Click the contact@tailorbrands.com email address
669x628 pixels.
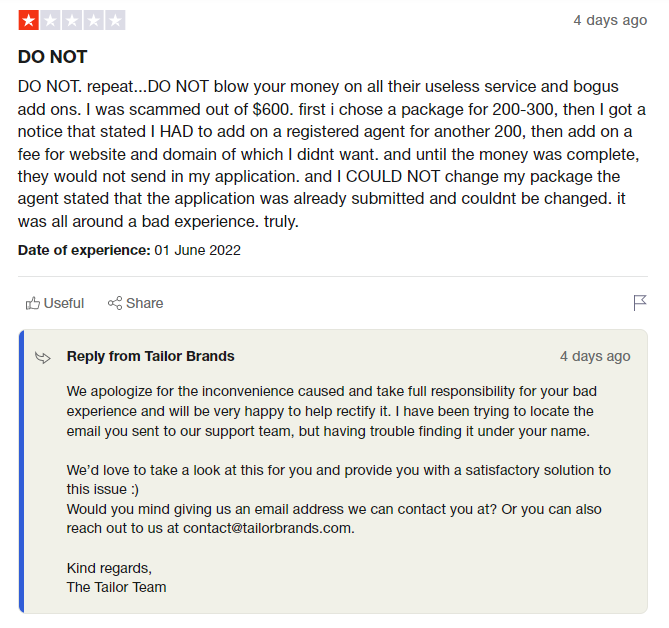tap(268, 528)
